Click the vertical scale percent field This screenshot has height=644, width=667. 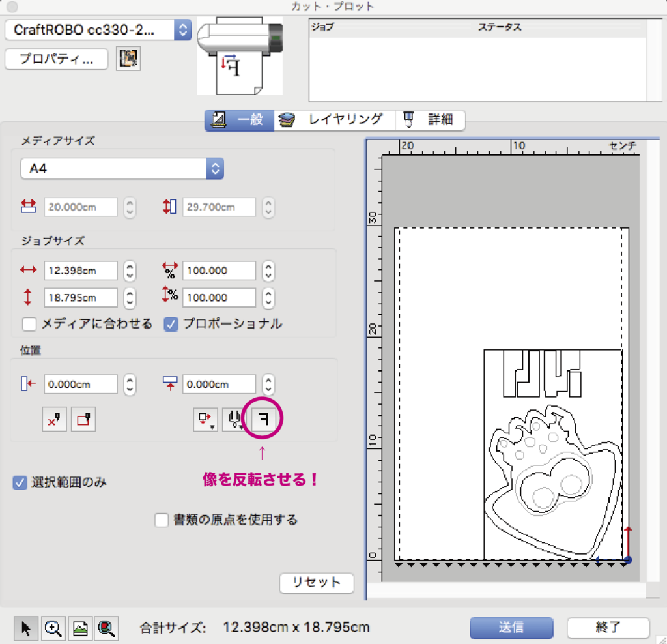pos(219,297)
